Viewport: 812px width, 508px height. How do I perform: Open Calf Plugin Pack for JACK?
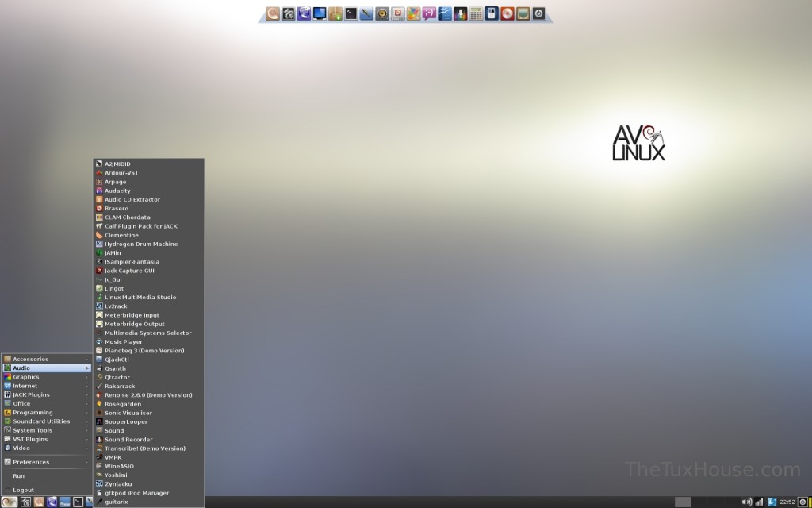click(x=148, y=226)
